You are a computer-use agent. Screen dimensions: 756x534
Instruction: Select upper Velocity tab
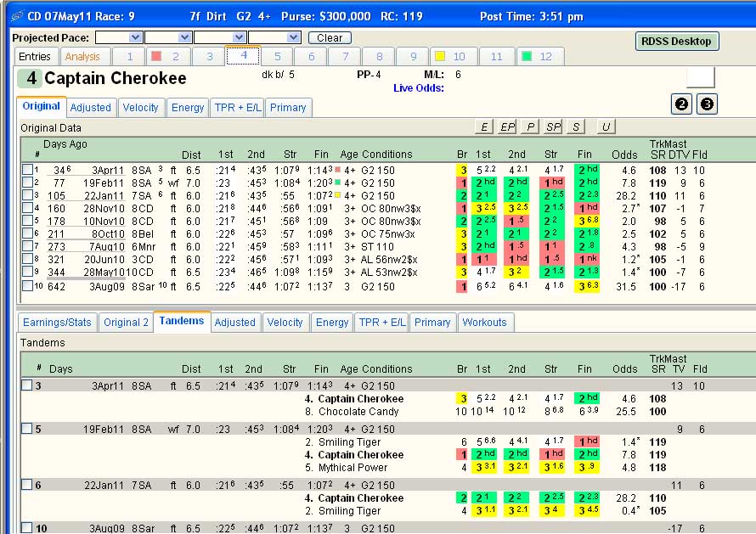(x=140, y=108)
